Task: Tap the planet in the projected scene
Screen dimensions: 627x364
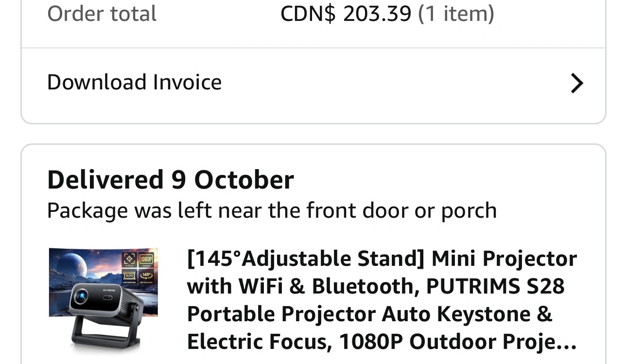Action: tap(71, 265)
